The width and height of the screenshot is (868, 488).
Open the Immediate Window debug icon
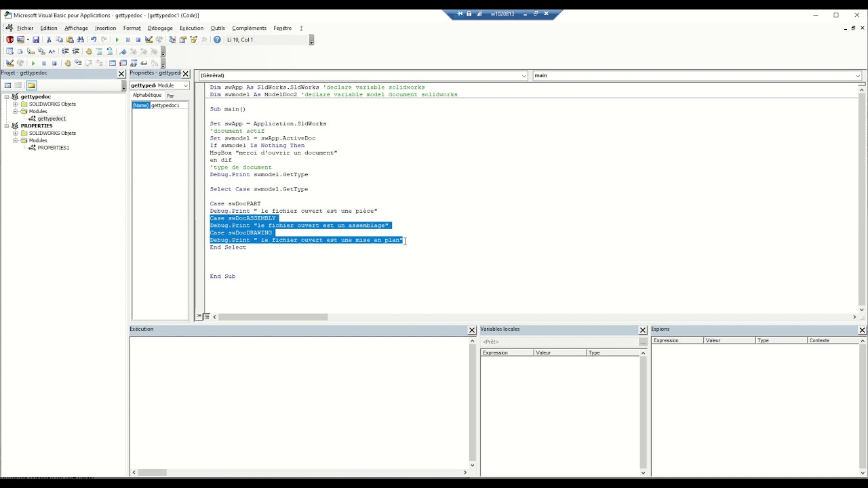click(x=123, y=63)
